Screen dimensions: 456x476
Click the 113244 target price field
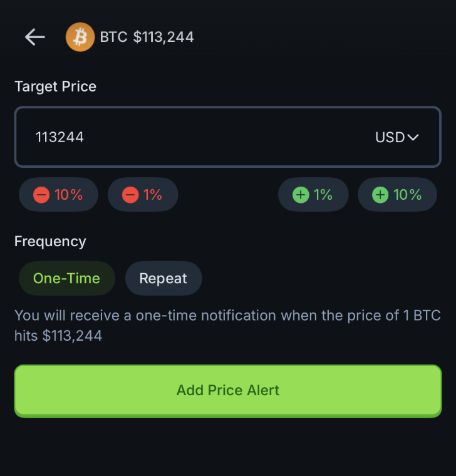(x=228, y=137)
